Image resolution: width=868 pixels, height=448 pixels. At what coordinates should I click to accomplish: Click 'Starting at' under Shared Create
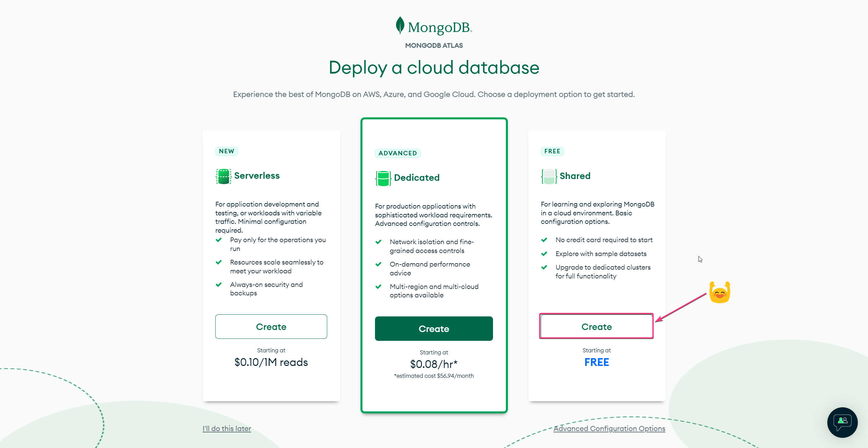(x=596, y=350)
